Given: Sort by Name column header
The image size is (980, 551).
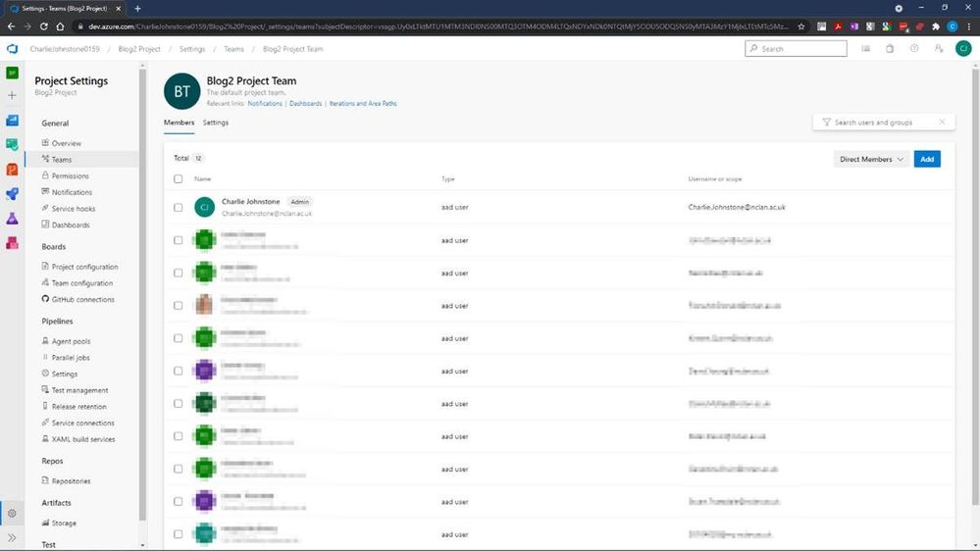Looking at the screenshot, I should [202, 178].
